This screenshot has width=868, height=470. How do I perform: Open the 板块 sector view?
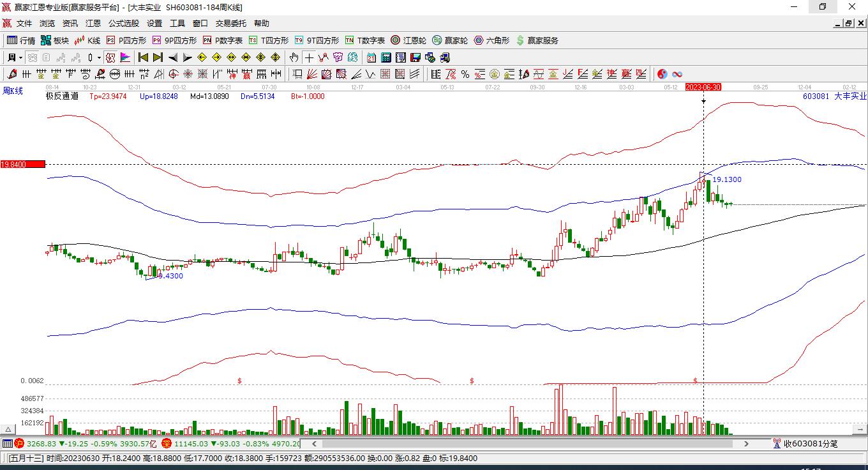pyautogui.click(x=55, y=40)
